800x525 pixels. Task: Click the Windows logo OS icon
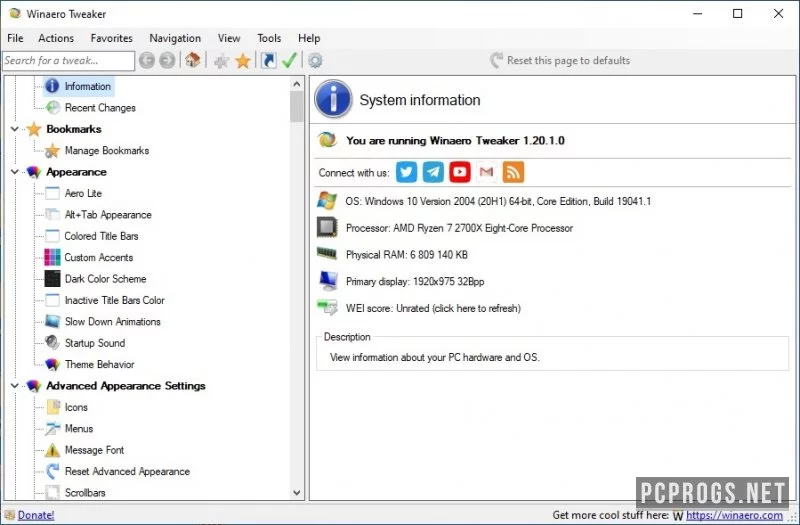[327, 201]
